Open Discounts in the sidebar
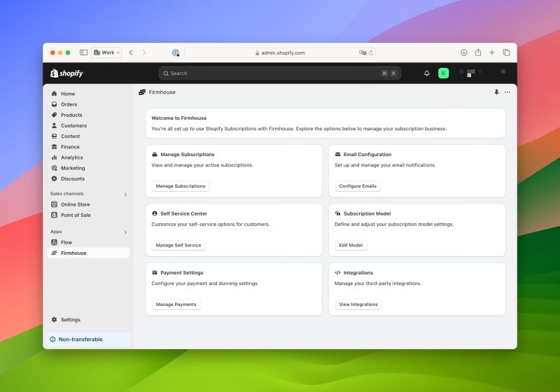The height and width of the screenshot is (392, 560). pos(88,178)
